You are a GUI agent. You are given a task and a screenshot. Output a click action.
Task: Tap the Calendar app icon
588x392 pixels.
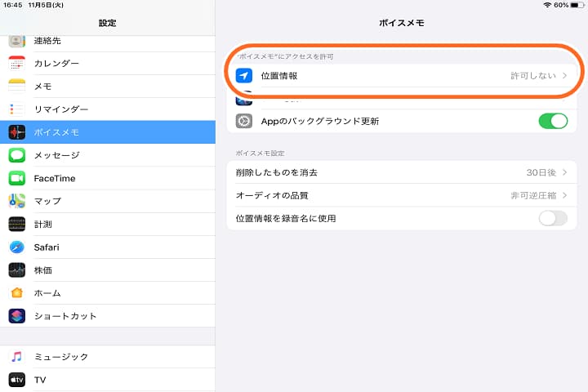pyautogui.click(x=17, y=64)
